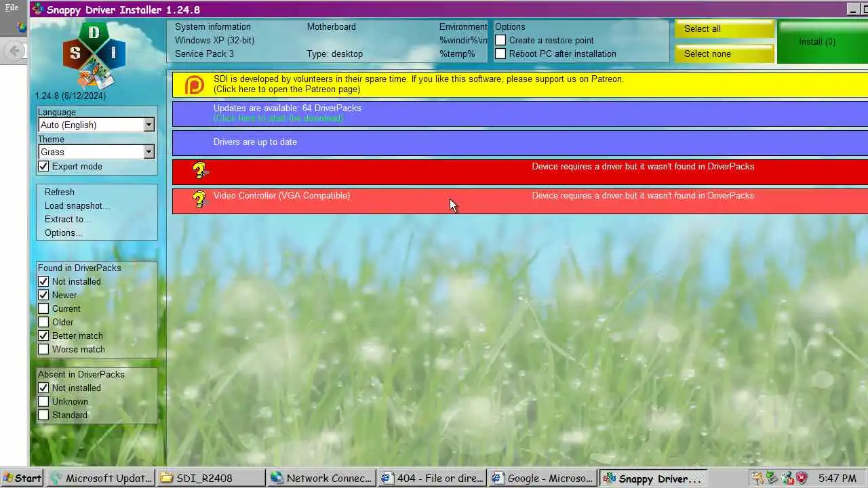Image resolution: width=868 pixels, height=488 pixels.
Task: Switch to SDI_R2408 folder taskbar button
Action: (211, 478)
